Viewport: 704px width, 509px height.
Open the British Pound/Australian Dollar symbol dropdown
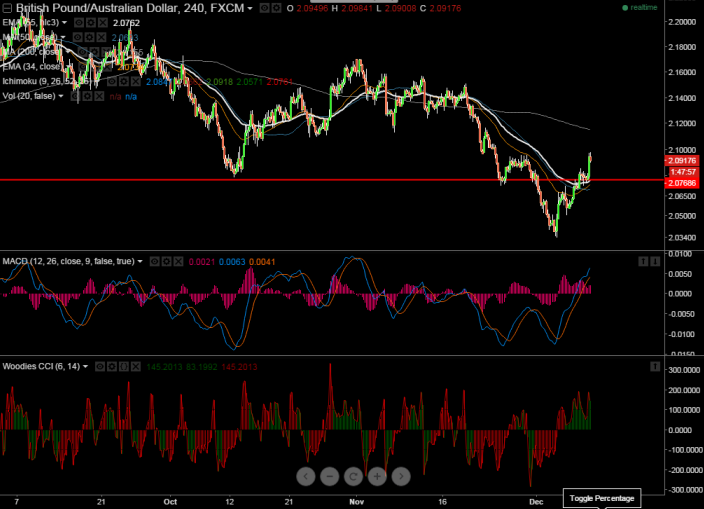point(250,9)
